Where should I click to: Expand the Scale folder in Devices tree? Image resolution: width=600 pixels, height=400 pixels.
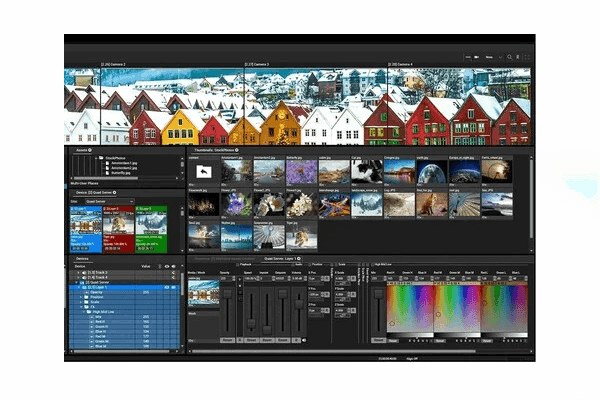click(x=81, y=302)
